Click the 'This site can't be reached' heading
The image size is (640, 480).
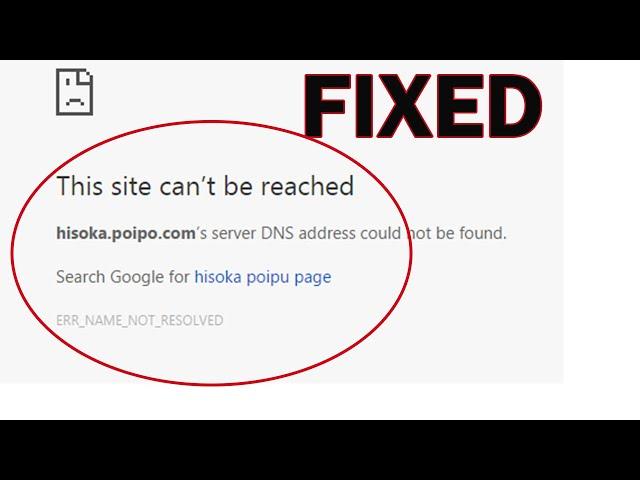click(x=205, y=186)
